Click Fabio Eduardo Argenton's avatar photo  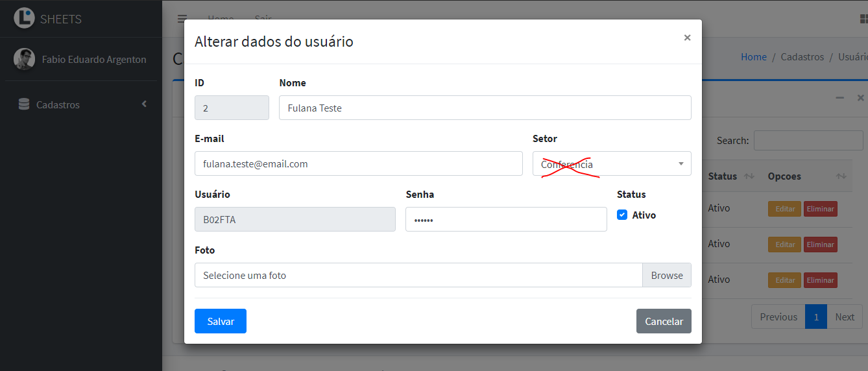[x=24, y=59]
